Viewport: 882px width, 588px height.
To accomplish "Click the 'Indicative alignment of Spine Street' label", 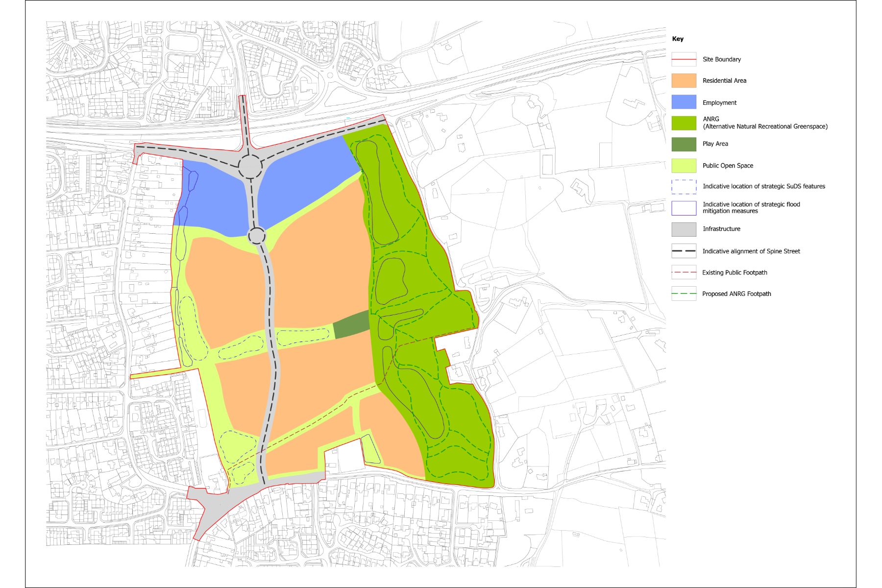I will pyautogui.click(x=751, y=251).
